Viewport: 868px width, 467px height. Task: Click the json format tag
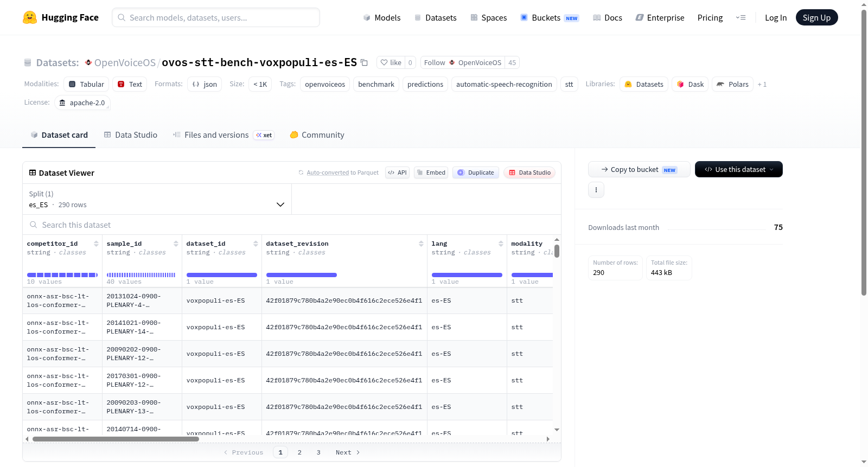(x=205, y=84)
